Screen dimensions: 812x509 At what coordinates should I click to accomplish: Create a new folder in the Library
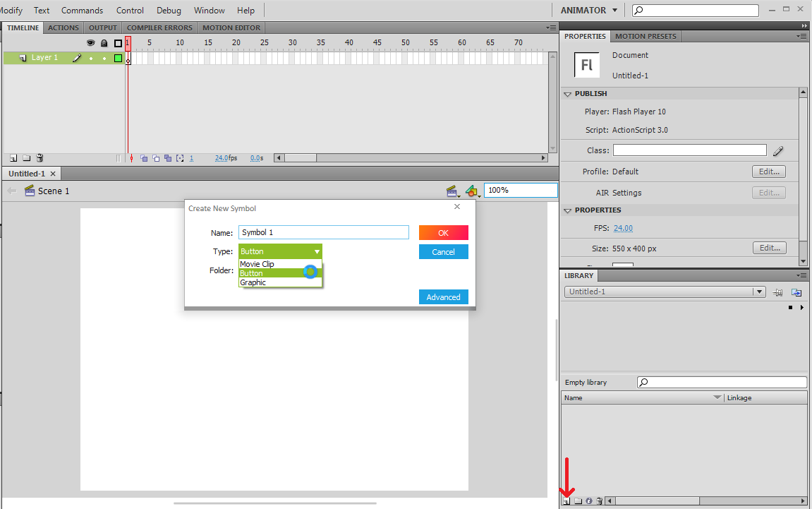click(578, 501)
